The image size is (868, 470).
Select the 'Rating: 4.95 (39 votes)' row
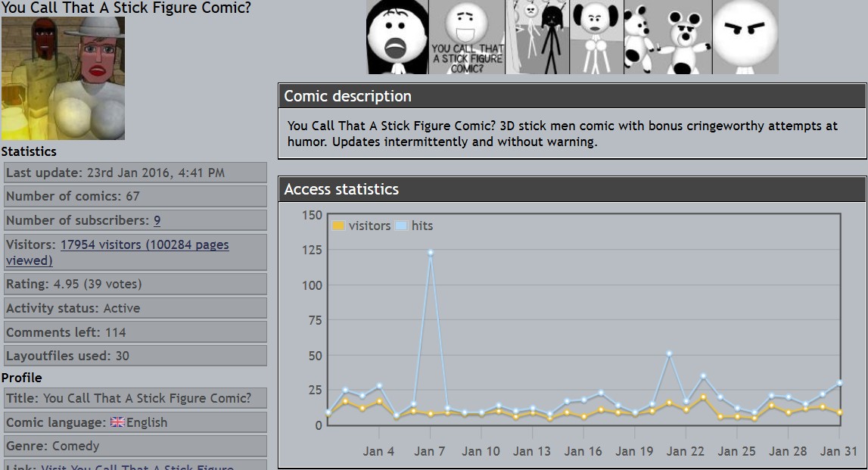coord(135,284)
